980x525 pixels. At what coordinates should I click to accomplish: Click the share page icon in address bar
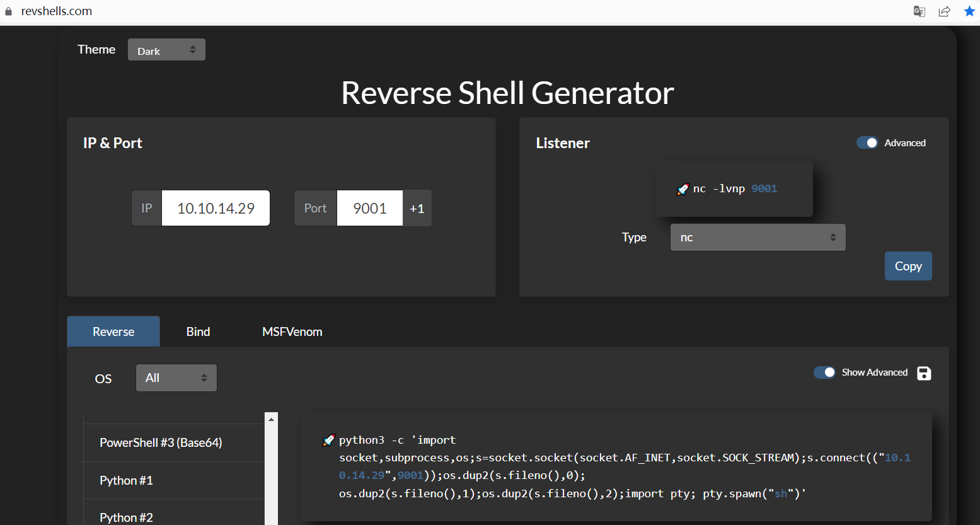click(944, 11)
